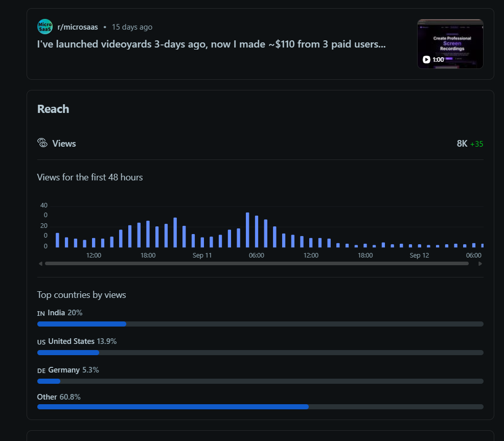Click the first 12:00 axis label

(x=94, y=255)
